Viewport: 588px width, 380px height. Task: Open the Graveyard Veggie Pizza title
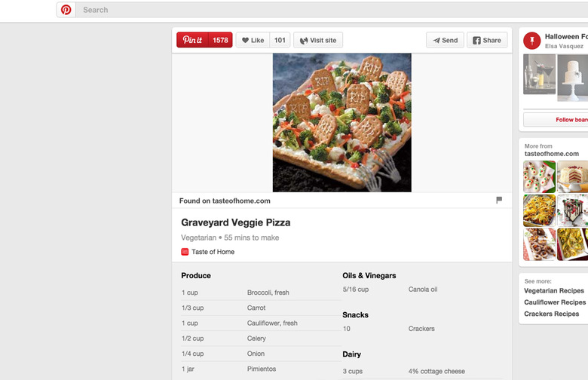tap(235, 222)
